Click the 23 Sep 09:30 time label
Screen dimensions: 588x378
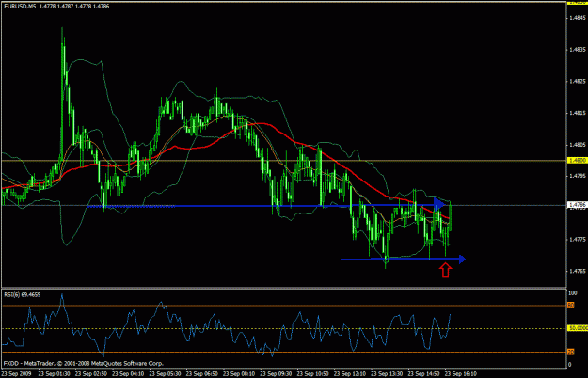[276, 374]
